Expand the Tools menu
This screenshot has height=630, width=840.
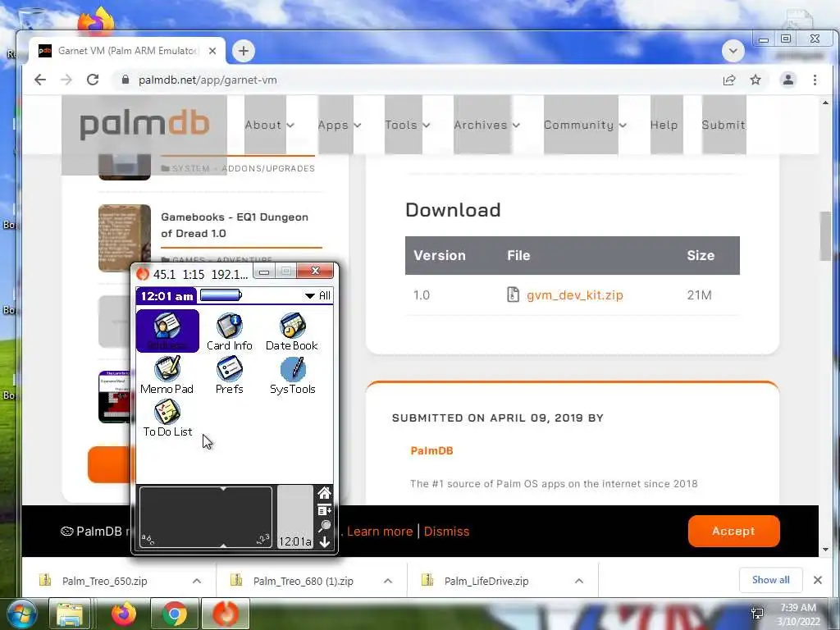click(407, 125)
